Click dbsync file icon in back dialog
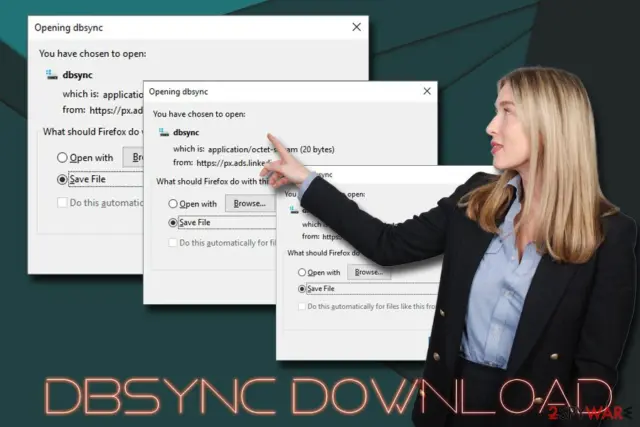 pyautogui.click(x=51, y=75)
